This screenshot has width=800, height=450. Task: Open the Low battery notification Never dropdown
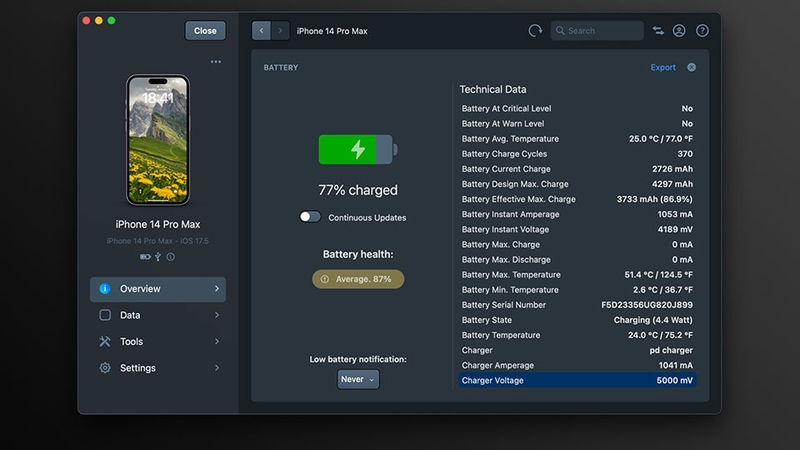coord(358,379)
